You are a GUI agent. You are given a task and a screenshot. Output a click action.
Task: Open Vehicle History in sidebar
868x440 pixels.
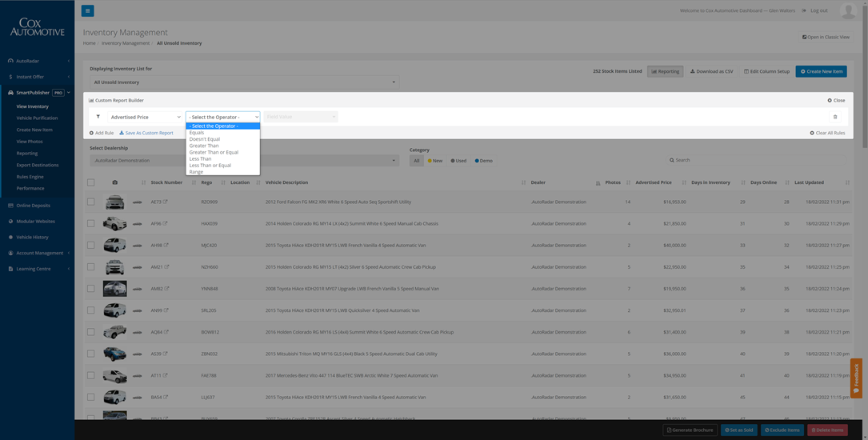point(32,237)
